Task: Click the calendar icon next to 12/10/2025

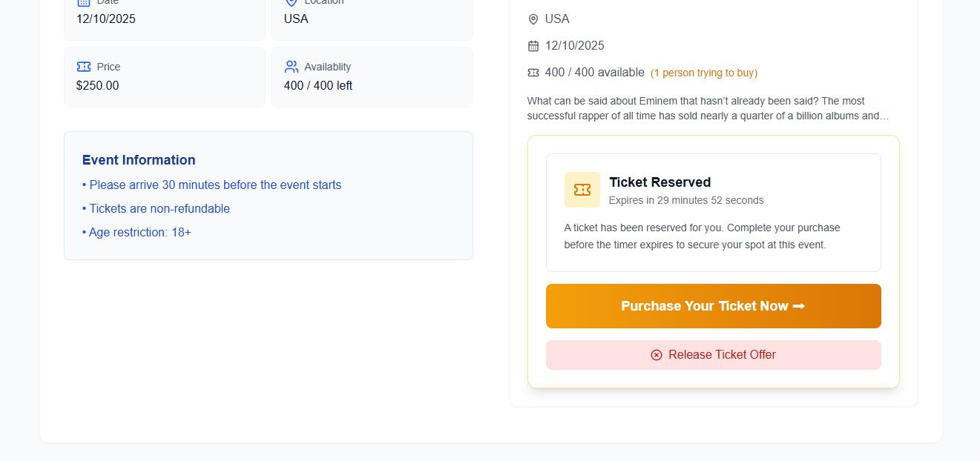Action: pyautogui.click(x=533, y=46)
